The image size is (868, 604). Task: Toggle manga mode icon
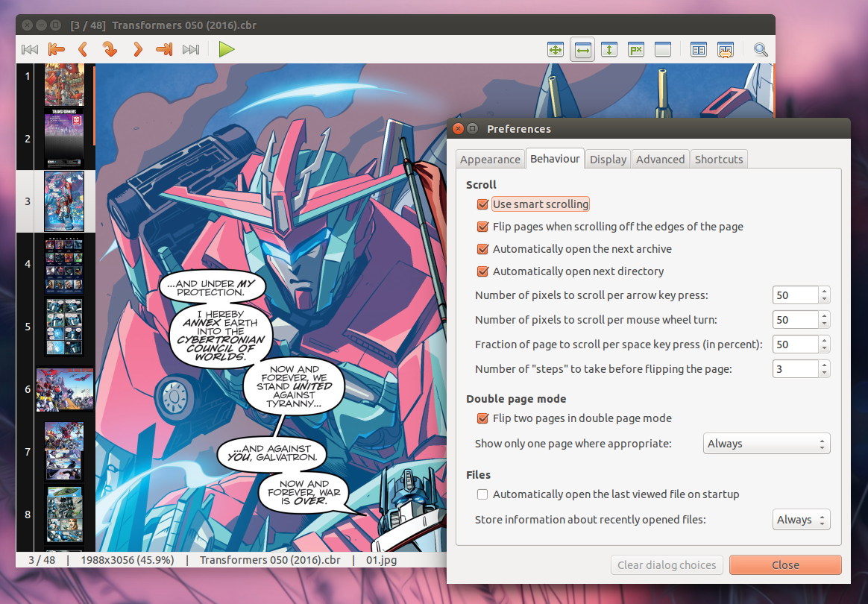[725, 50]
